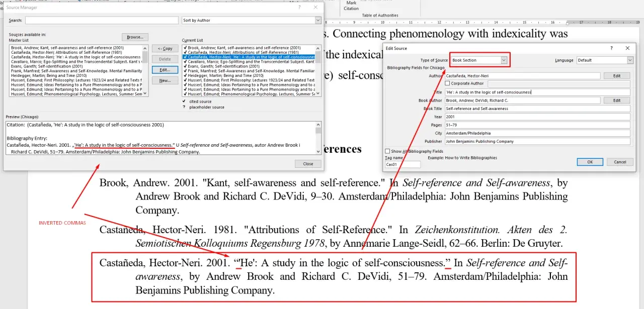
Task: Click the Year field showing 2001
Action: coord(537,117)
